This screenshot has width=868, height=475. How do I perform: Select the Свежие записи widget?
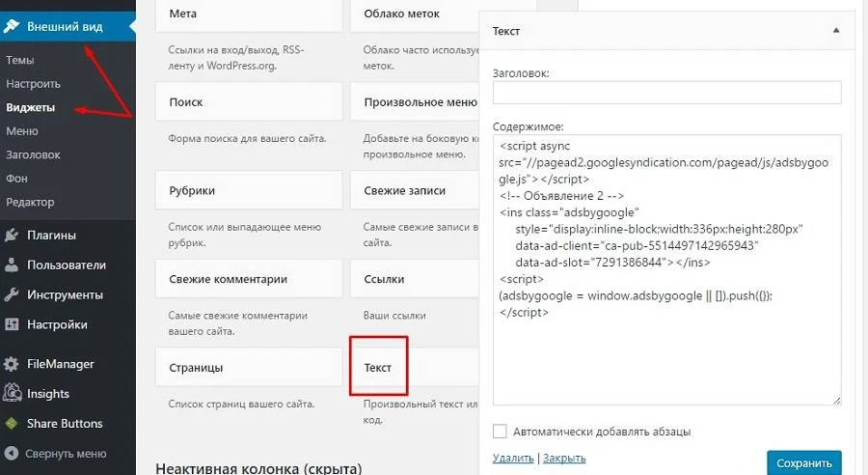pos(415,190)
